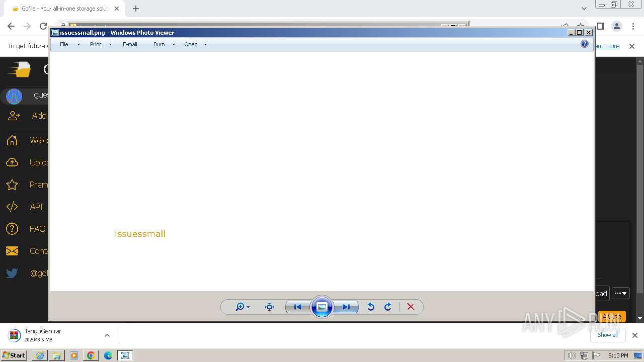Click Show all downloads button
This screenshot has height=362, width=644.
click(x=607, y=335)
